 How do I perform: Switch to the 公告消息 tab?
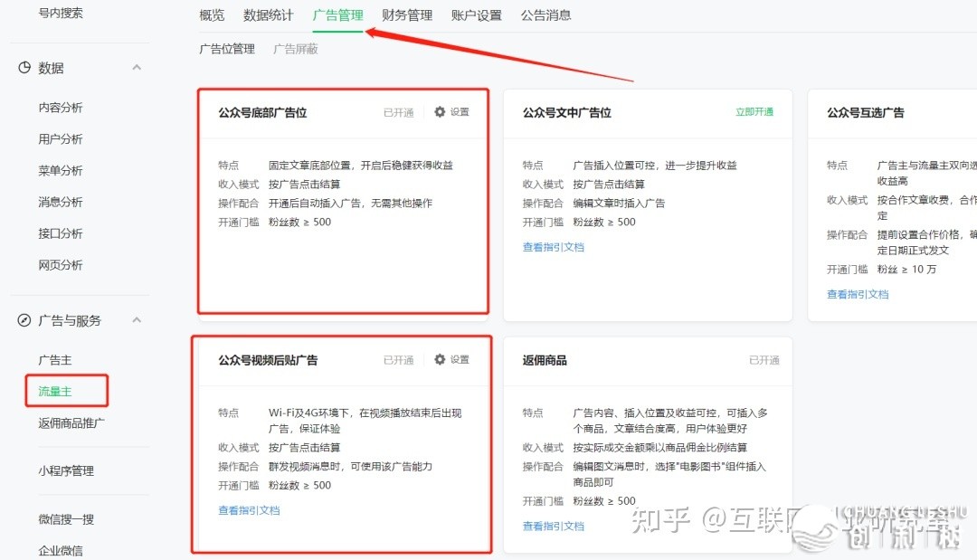click(545, 15)
